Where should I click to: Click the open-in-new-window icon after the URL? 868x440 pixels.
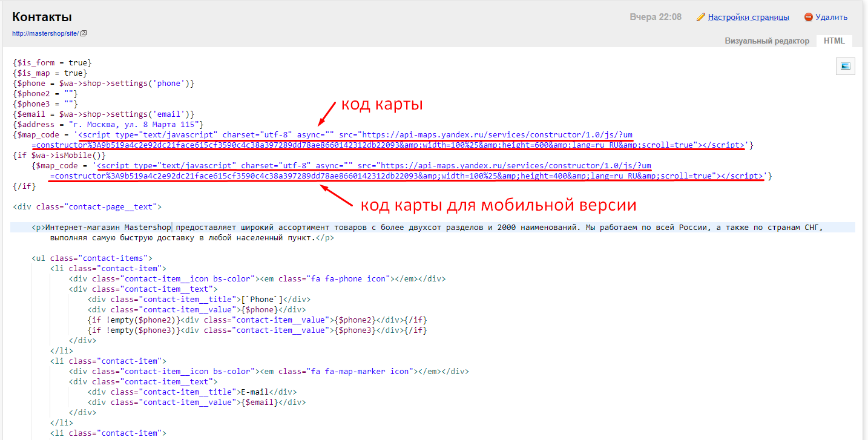click(x=84, y=33)
